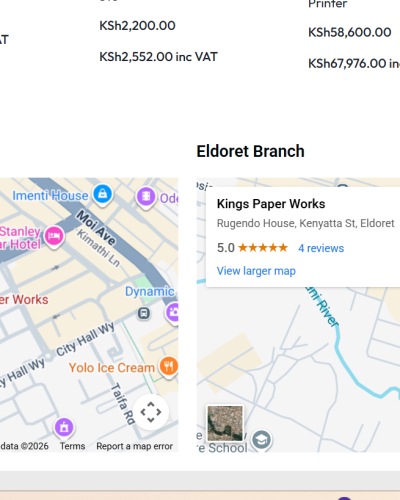
Task: Open the 4 reviews link
Action: [321, 248]
